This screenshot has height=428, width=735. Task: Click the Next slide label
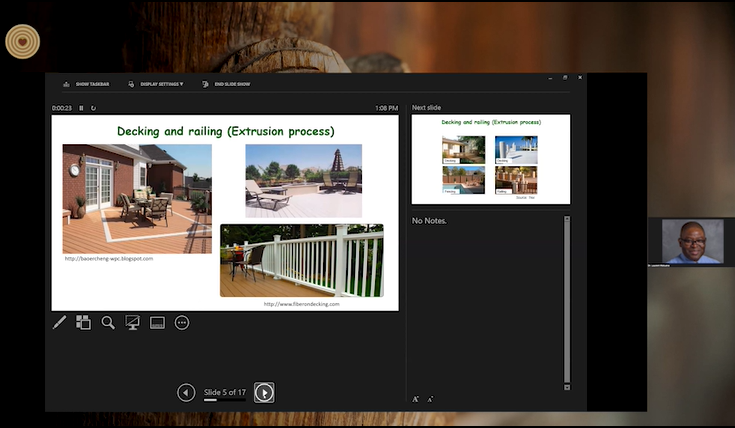[x=426, y=107]
